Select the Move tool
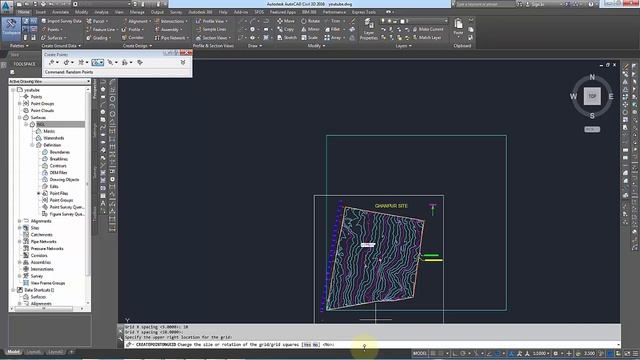Screen dimensions: 640x360 tap(286, 21)
